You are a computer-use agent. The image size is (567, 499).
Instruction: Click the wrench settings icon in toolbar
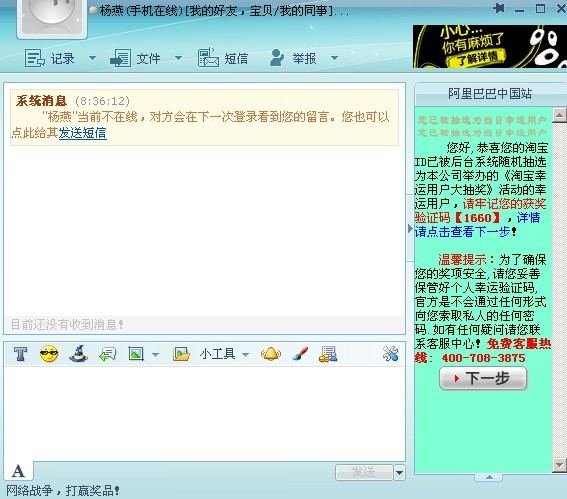tap(391, 354)
